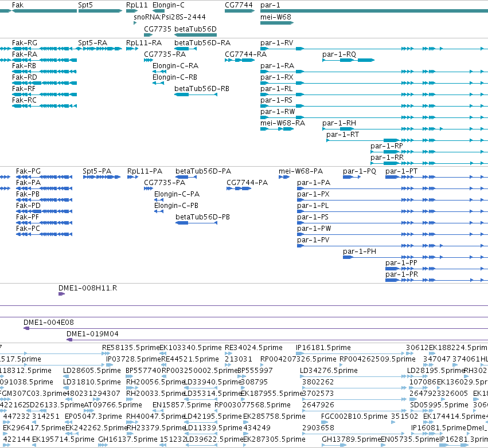488x448 pixels.
Task: Click the CG7735 gene label
Action: coord(158,29)
